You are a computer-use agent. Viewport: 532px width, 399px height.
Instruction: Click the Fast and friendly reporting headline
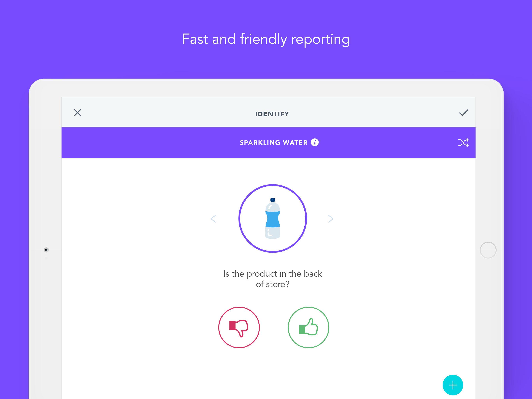[x=266, y=39]
